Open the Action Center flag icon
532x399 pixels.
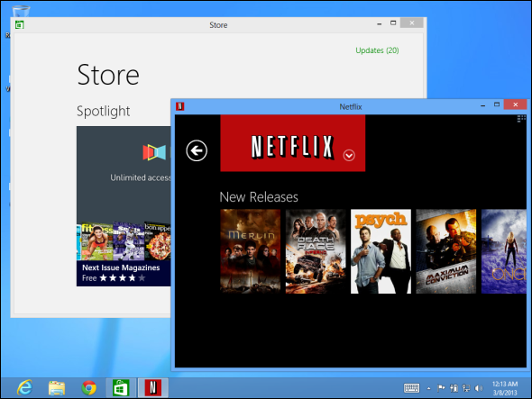tap(441, 388)
